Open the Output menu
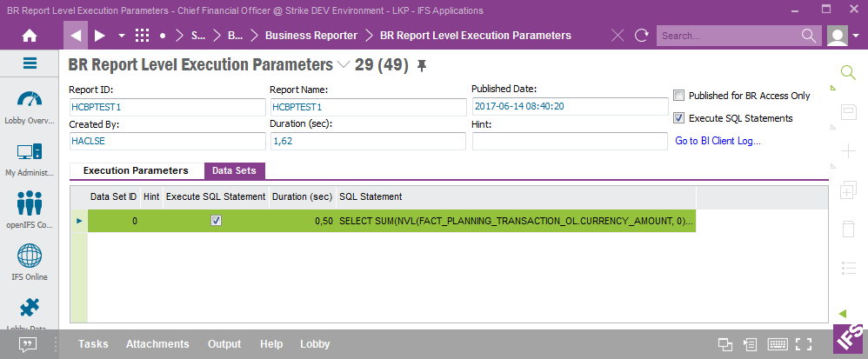The height and width of the screenshot is (359, 868). point(224,344)
